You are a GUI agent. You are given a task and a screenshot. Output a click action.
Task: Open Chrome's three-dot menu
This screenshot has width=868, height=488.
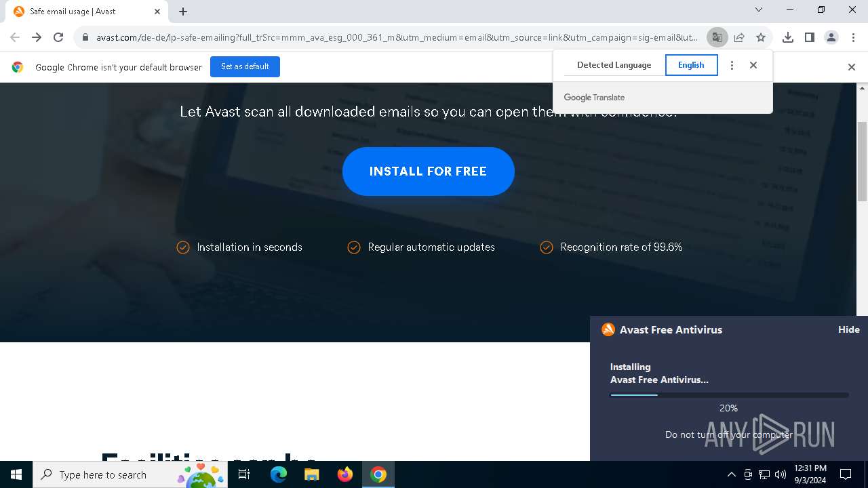[x=853, y=37]
